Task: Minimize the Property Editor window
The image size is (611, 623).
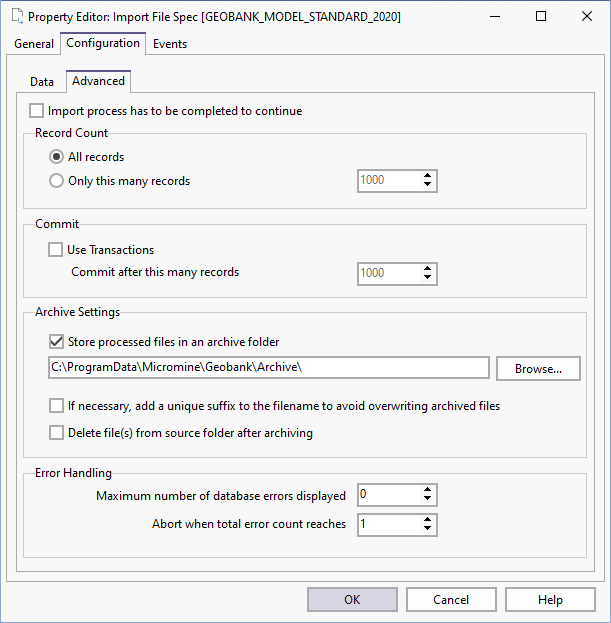Action: point(495,17)
